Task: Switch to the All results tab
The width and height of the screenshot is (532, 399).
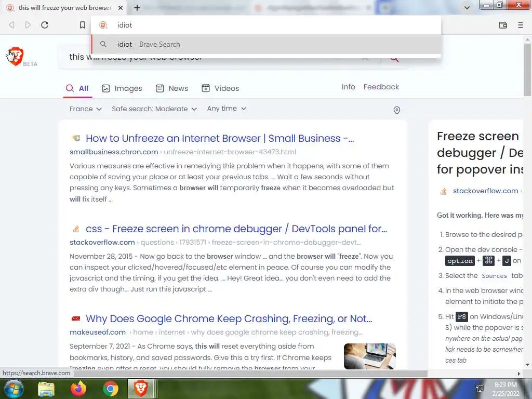Action: pyautogui.click(x=78, y=88)
